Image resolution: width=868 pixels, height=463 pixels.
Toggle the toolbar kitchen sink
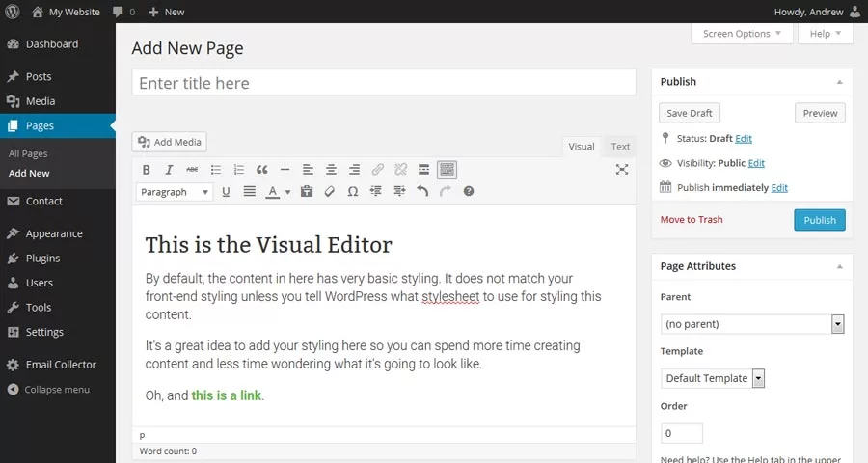click(447, 170)
